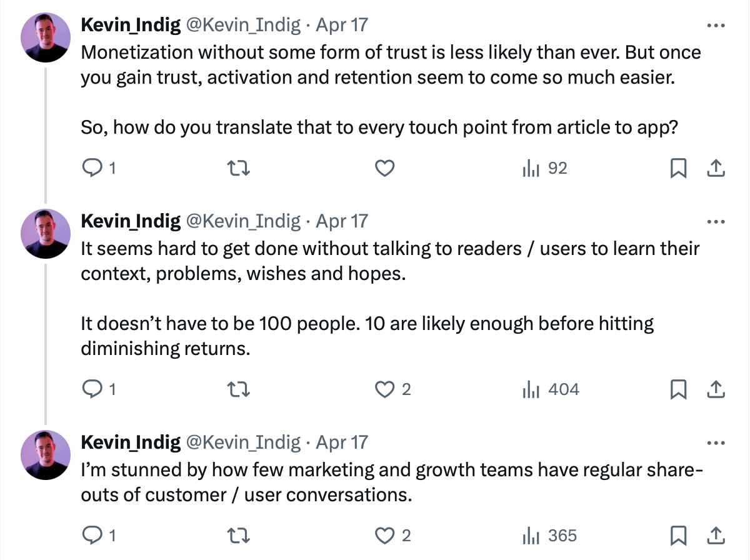Like the tweet about 10 people being enough
Image resolution: width=750 pixels, height=560 pixels.
384,389
